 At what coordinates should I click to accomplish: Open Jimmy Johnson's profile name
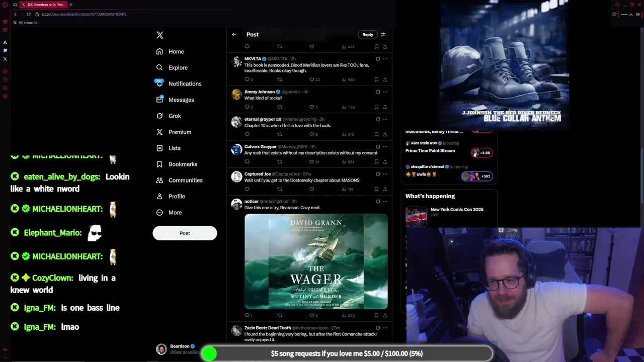coord(260,92)
